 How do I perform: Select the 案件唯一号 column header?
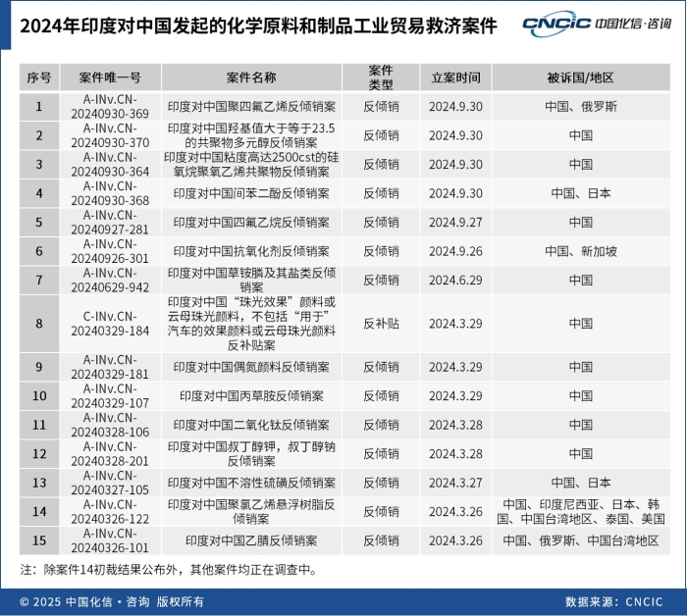[110, 77]
